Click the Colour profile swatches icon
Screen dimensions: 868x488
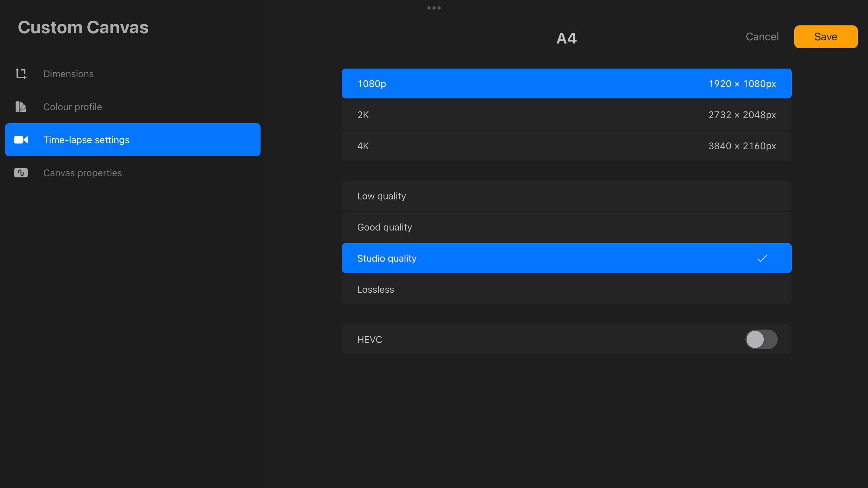(x=21, y=107)
